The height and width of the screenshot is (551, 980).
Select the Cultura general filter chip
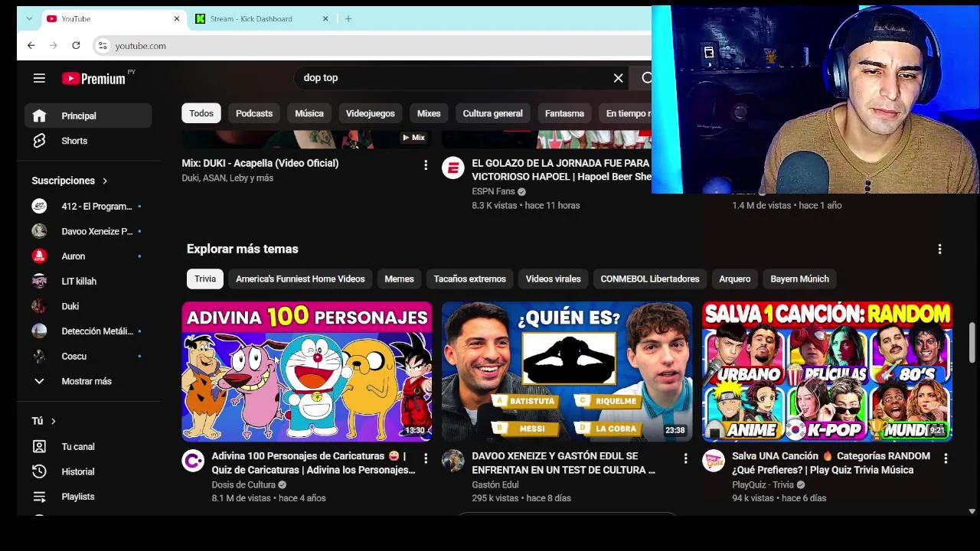click(492, 113)
